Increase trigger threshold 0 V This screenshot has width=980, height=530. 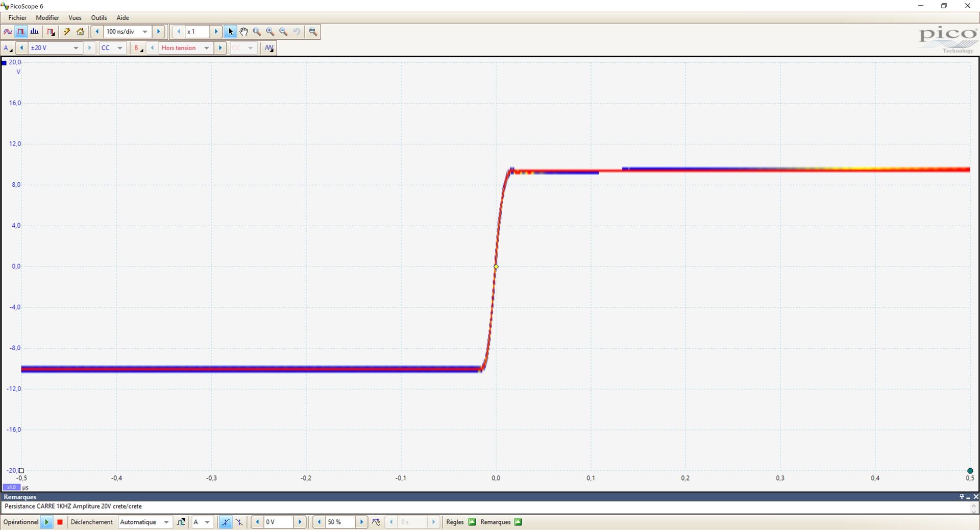pyautogui.click(x=300, y=522)
